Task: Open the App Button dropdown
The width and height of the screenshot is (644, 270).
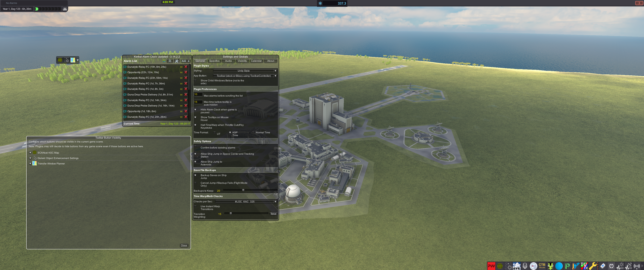Action: tap(245, 76)
